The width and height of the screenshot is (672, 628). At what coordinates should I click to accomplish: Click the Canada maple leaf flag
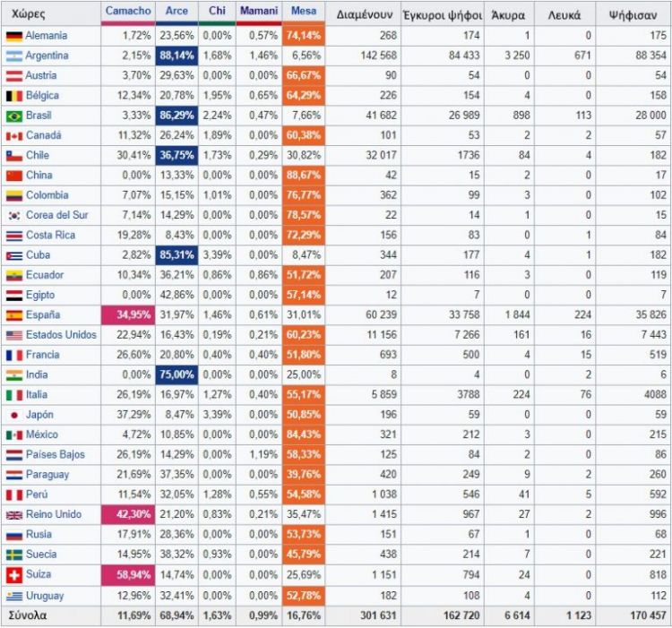point(13,136)
